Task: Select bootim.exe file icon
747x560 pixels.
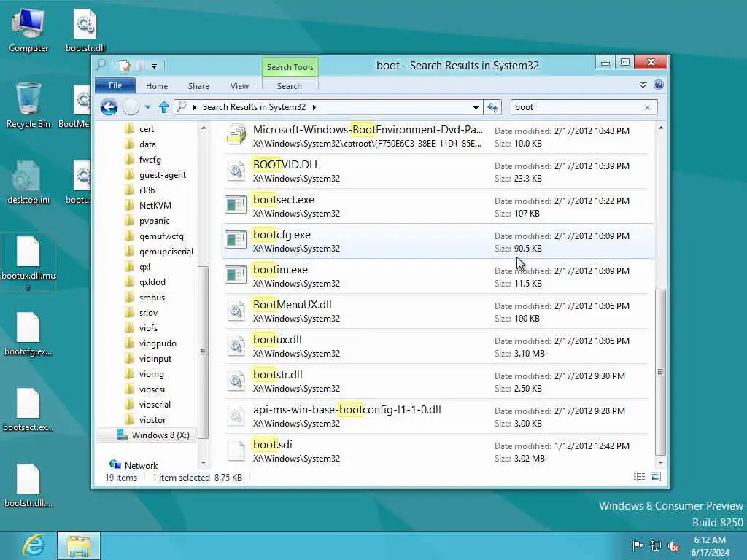Action: 236,276
